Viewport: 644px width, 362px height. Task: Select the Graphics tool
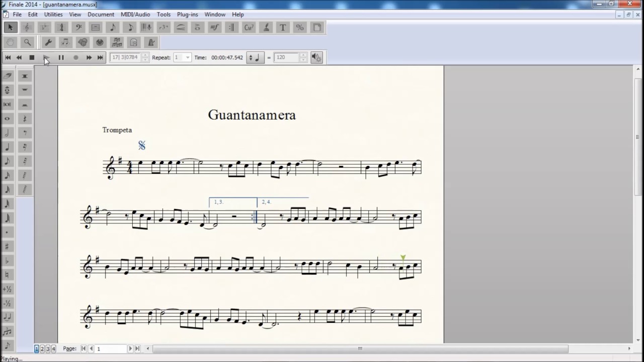[83, 42]
